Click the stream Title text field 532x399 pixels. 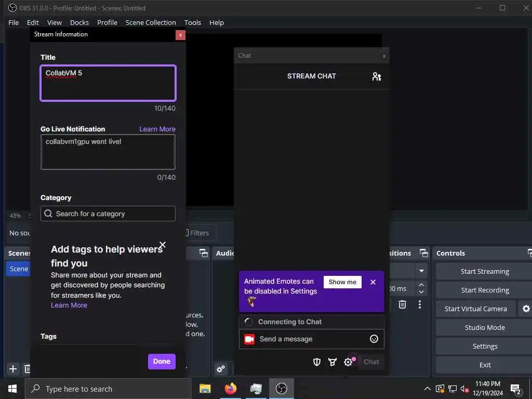coord(108,83)
